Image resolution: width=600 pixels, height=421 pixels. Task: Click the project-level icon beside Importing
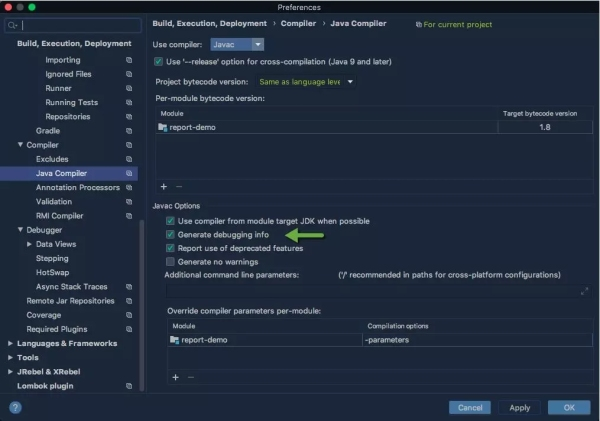[129, 60]
